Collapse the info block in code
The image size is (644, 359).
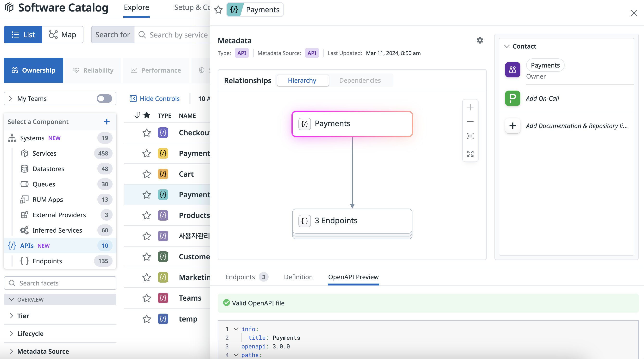pyautogui.click(x=236, y=329)
